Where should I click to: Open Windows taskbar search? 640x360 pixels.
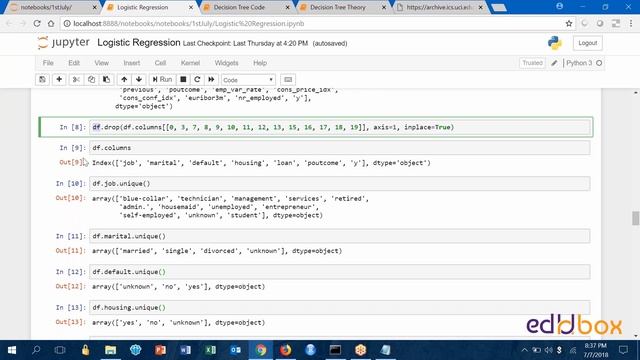36,350
